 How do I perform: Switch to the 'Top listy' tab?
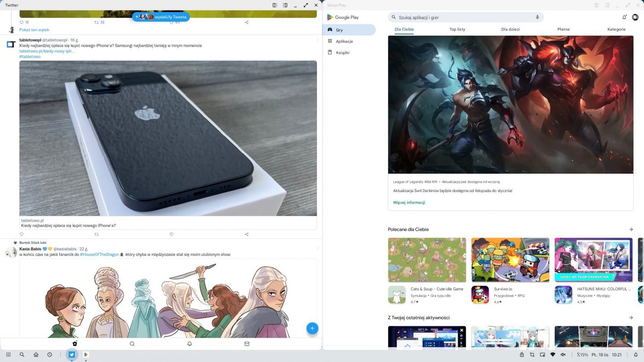(457, 29)
